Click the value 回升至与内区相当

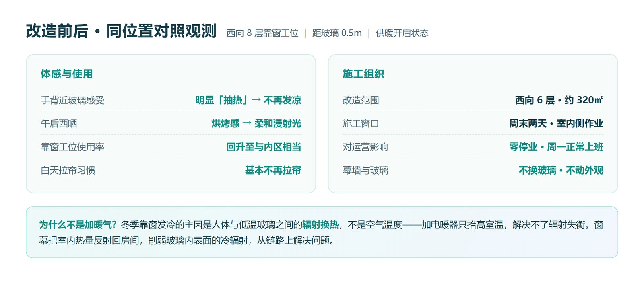click(264, 147)
